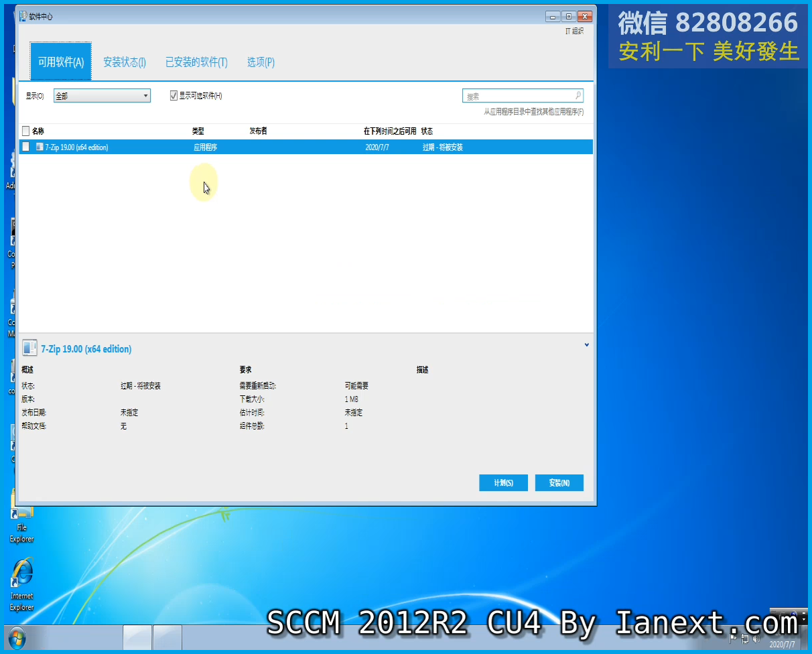Image resolution: width=812 pixels, height=654 pixels.
Task: Switch to the 可用软件(A) tab
Action: point(61,62)
